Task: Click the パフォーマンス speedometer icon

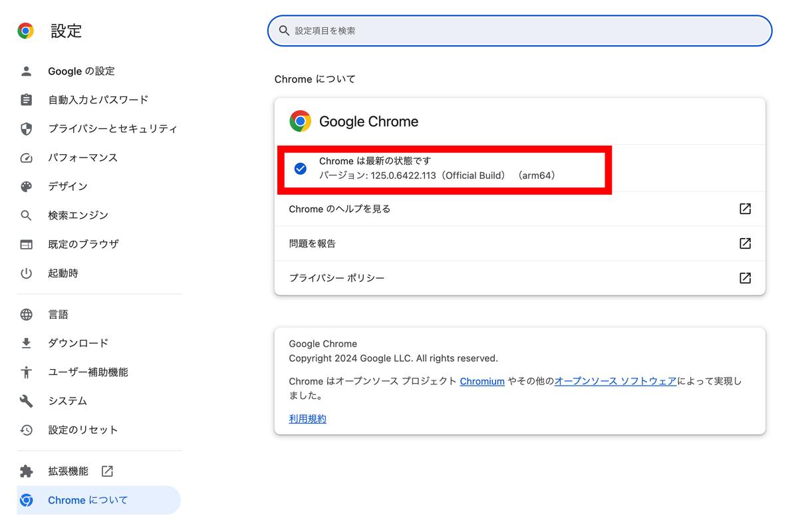Action: pos(26,158)
